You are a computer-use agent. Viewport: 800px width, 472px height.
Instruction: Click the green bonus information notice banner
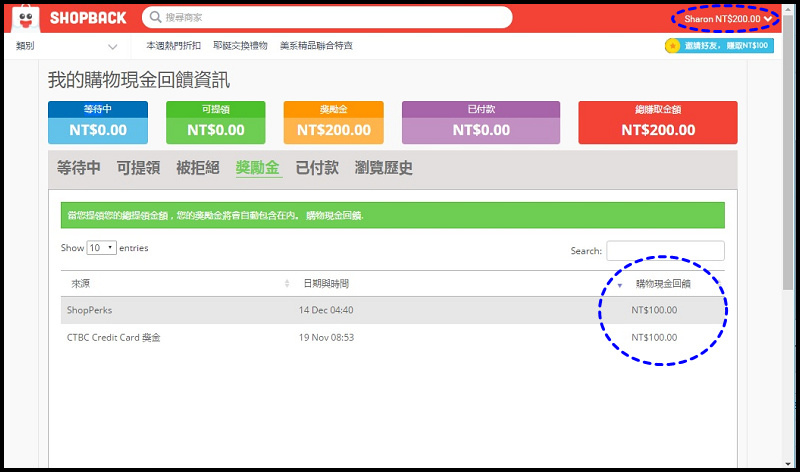tap(392, 215)
